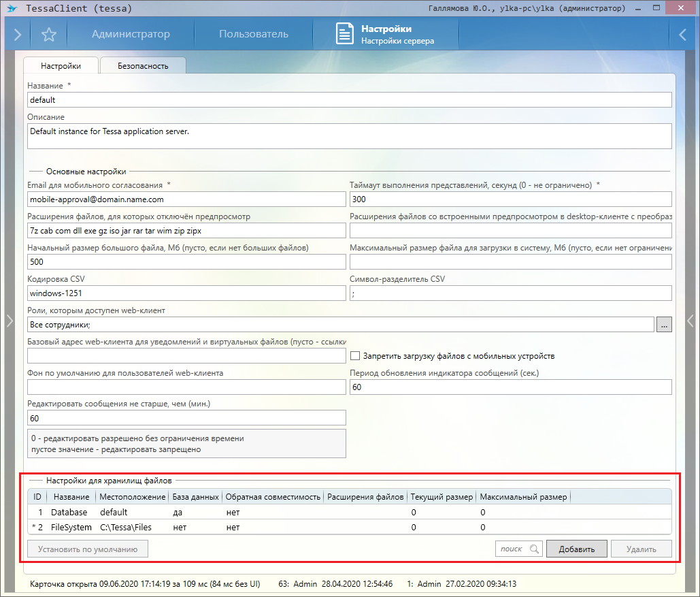Click the Установить по умолчанию button
Viewport: 700px width, 597px height.
pyautogui.click(x=88, y=549)
